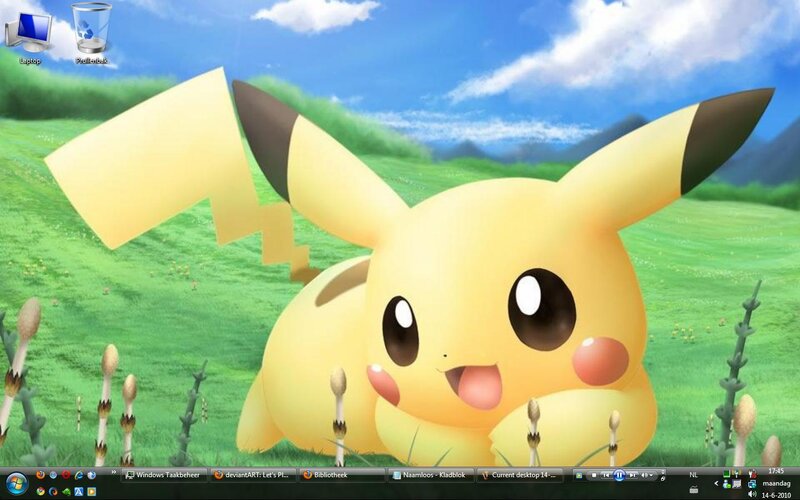Stop playback in media player toolbar

(594, 475)
